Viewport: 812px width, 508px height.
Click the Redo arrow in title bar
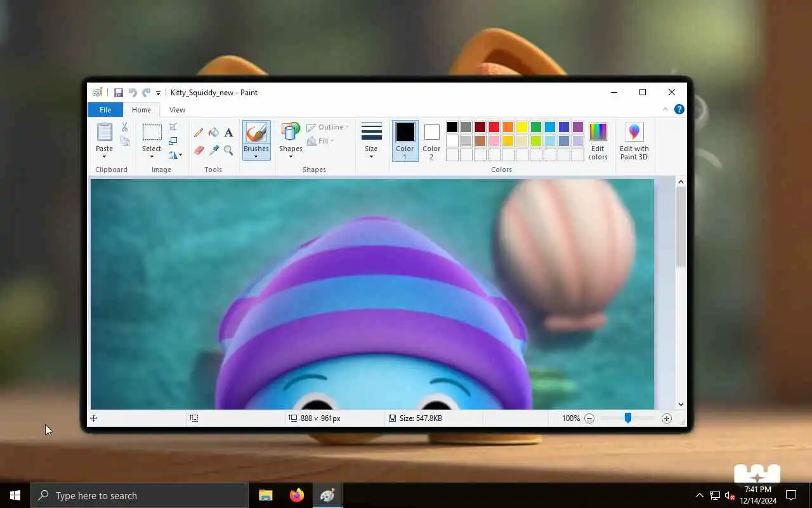[146, 93]
